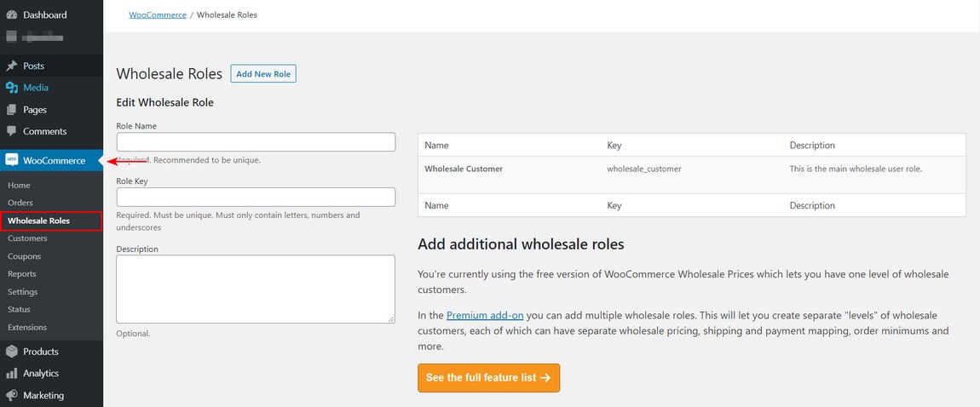
Task: Click the main wholesale user role description
Action: tap(856, 169)
